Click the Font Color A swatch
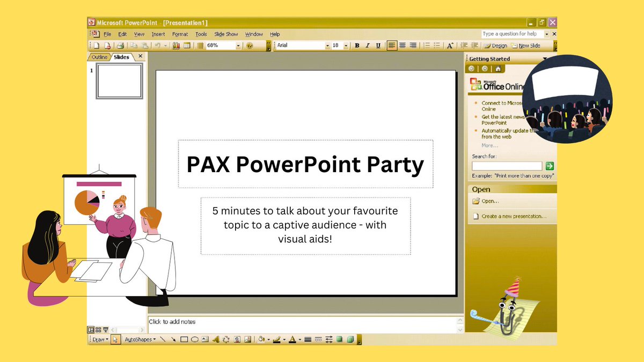Image resolution: width=644 pixels, height=362 pixels. click(292, 339)
